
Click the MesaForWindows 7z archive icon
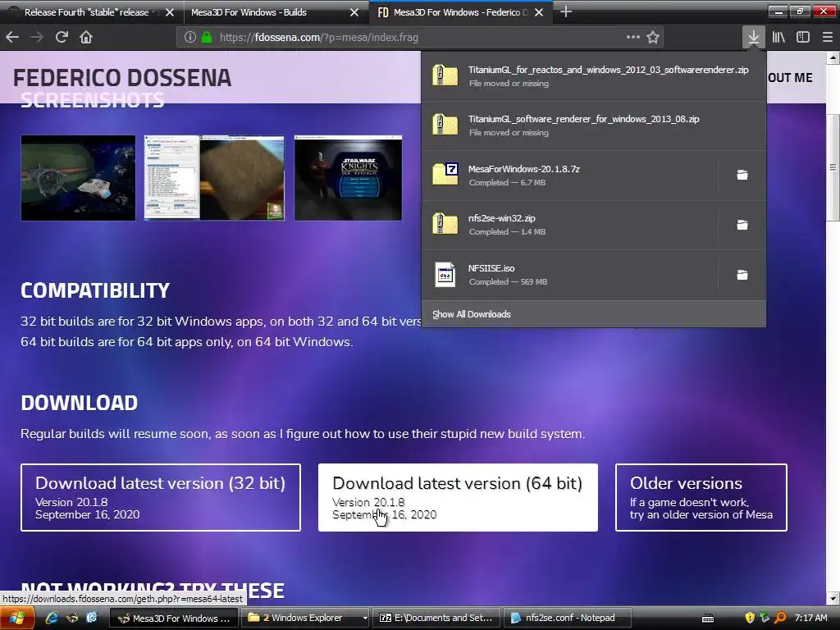pyautogui.click(x=445, y=174)
